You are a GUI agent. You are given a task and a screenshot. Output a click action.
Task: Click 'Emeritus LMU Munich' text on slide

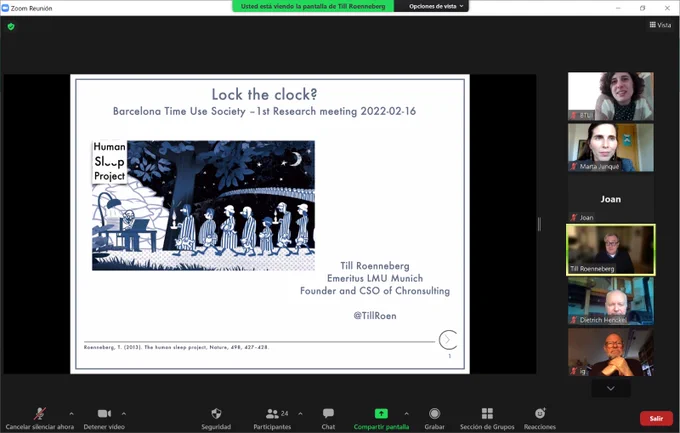click(375, 278)
